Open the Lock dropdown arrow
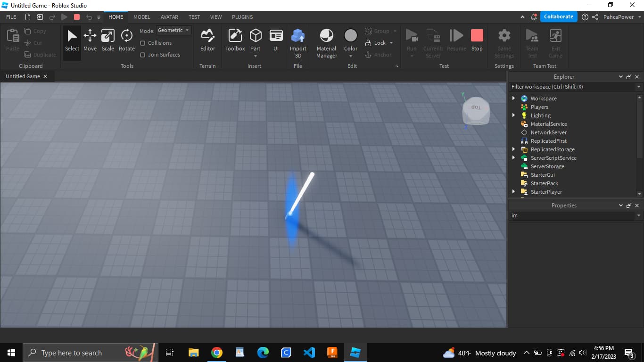Viewport: 644px width, 362px height. coord(391,43)
